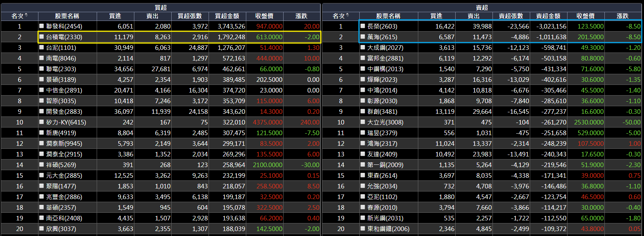The height and width of the screenshot is (236, 644).
Task: Click 股票名稱 header in the 買超 table
Action: coord(67,16)
